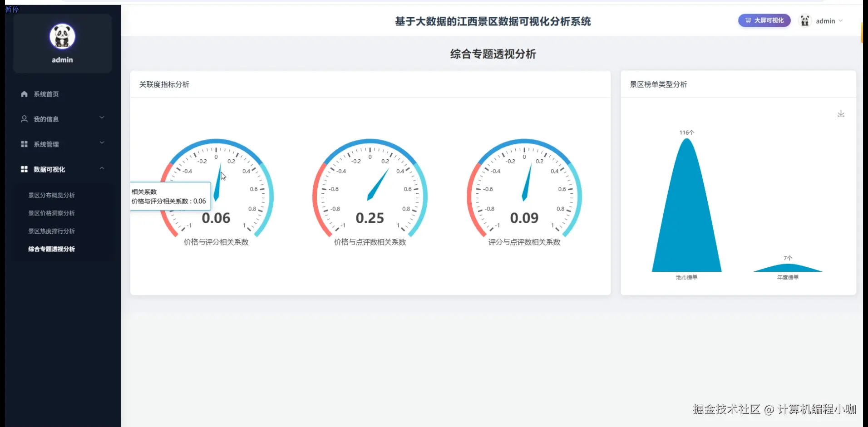Open the admin dropdown arrow in the header
Image resolution: width=868 pixels, height=427 pixels.
click(840, 21)
